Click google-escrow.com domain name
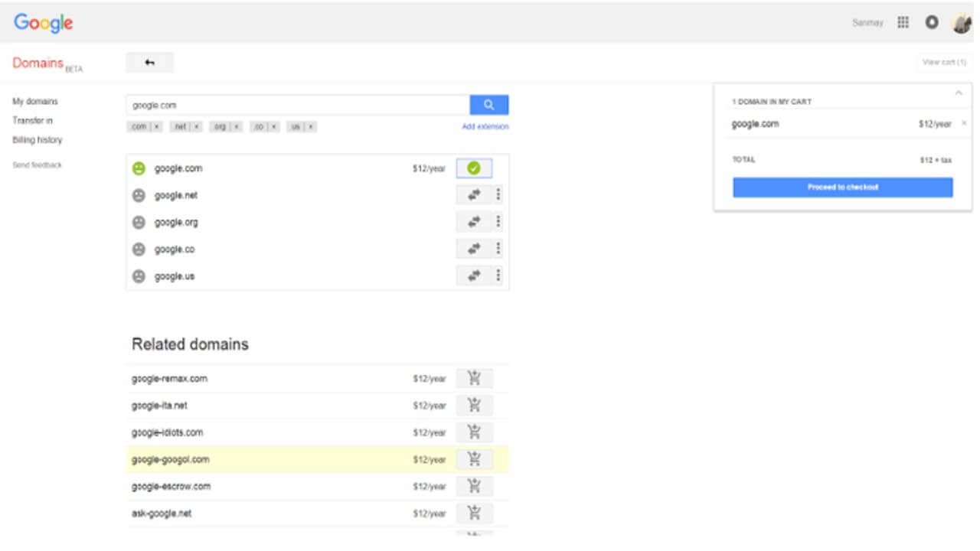 [171, 486]
